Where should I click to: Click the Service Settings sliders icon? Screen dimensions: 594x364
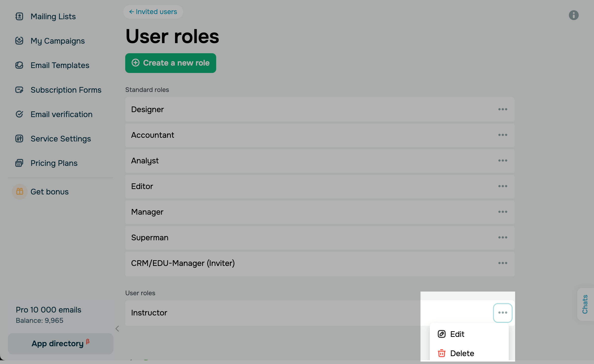19,139
